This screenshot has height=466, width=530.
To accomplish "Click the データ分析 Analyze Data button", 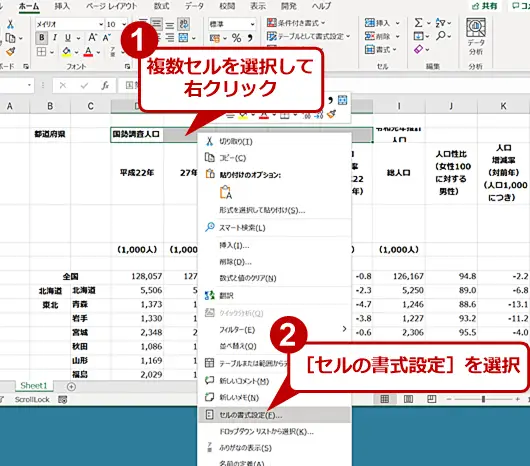I will tap(476, 36).
